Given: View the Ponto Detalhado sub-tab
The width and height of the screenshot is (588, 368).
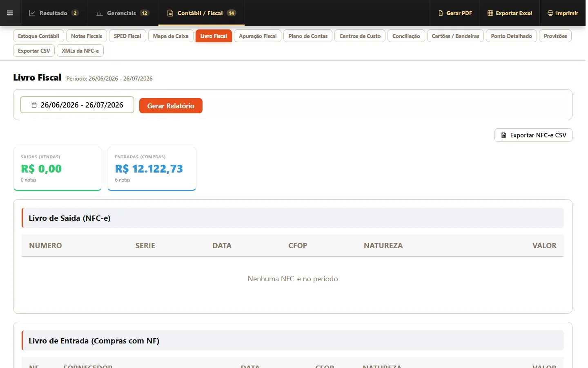Looking at the screenshot, I should 511,36.
